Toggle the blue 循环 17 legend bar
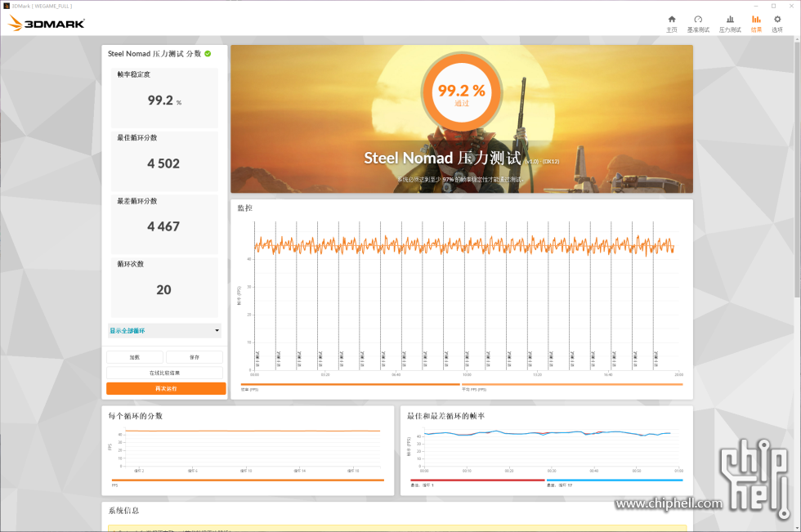The height and width of the screenshot is (532, 801). 615,480
